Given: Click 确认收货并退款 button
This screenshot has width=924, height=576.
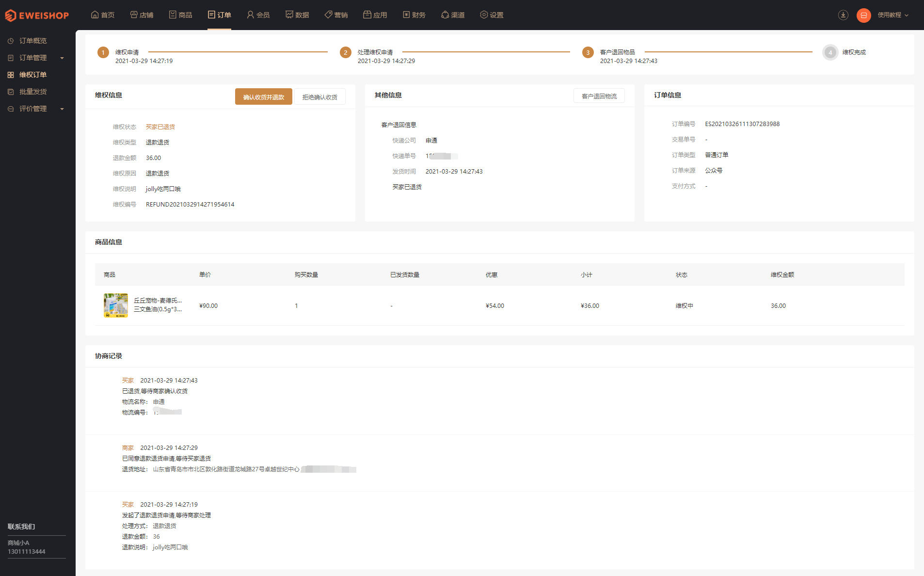Looking at the screenshot, I should coord(264,96).
